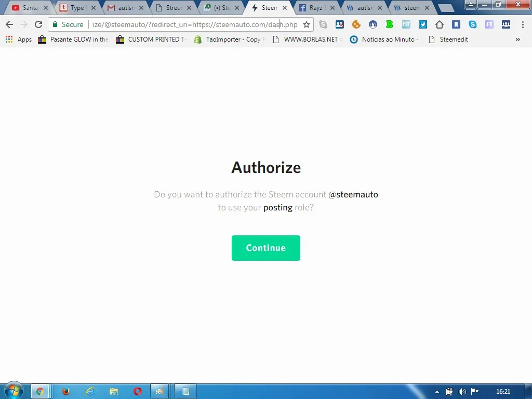Click the blue Skype S extension icon
532x399 pixels.
pos(473,24)
